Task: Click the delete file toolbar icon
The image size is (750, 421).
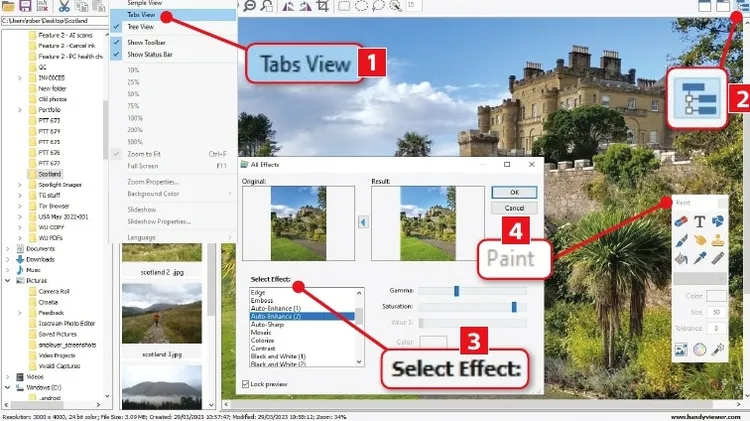Action: point(42,6)
